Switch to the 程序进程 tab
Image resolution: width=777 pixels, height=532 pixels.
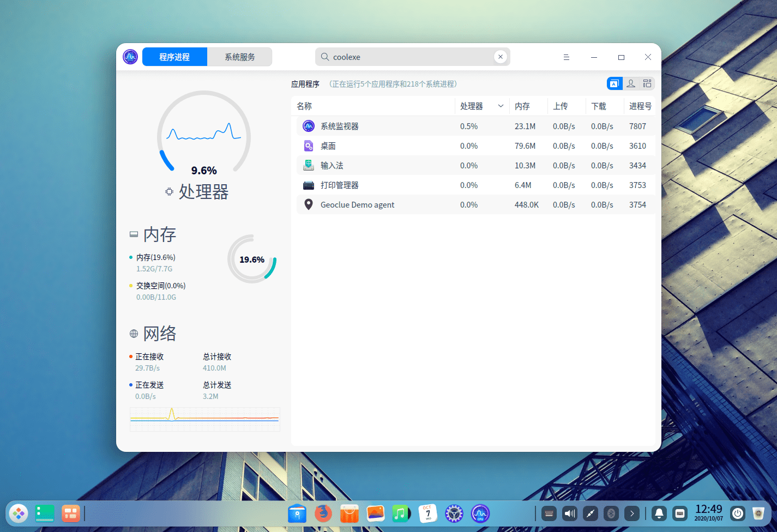click(x=174, y=57)
